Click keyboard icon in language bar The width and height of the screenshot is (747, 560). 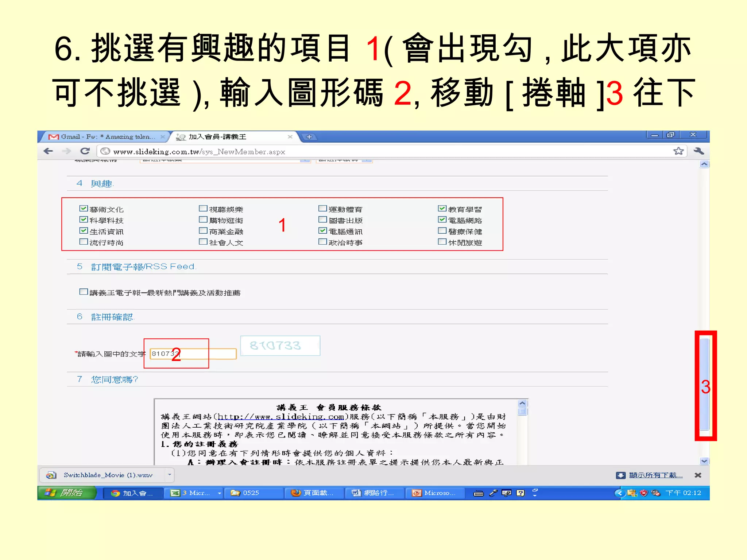(479, 493)
